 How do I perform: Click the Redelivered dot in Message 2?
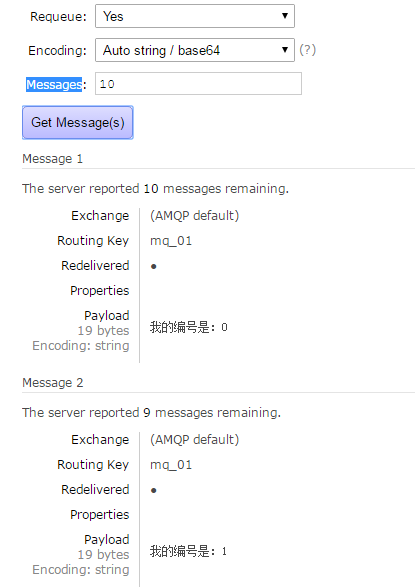tap(153, 490)
